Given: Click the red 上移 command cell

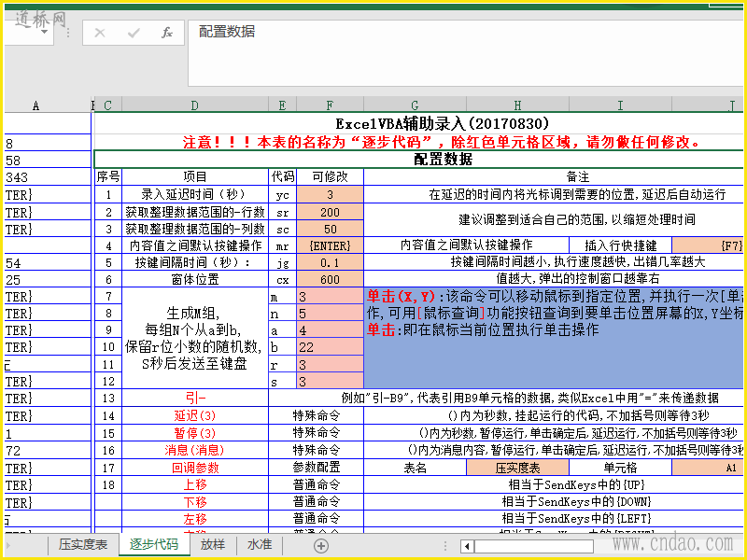Looking at the screenshot, I should pyautogui.click(x=195, y=484).
